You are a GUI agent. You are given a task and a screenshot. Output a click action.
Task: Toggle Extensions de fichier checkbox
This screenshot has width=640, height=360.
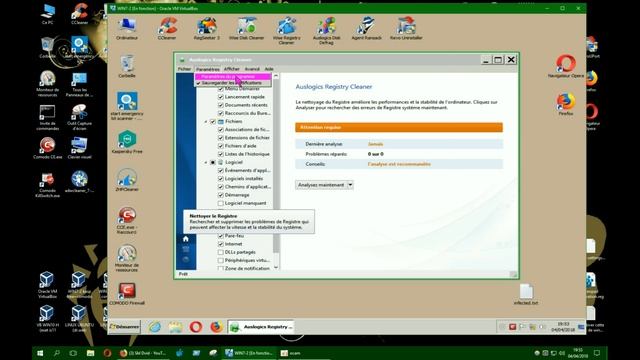221,138
